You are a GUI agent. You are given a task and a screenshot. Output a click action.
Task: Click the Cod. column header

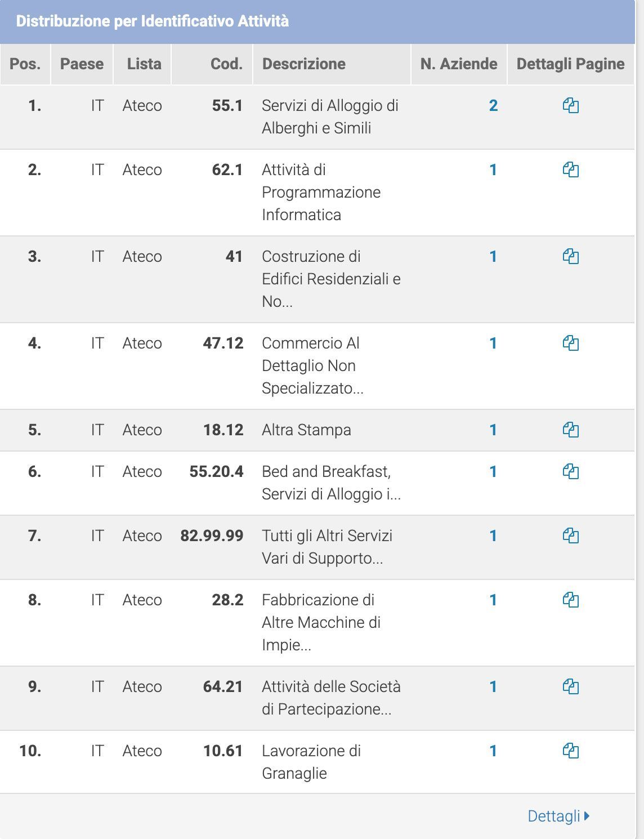[x=226, y=64]
